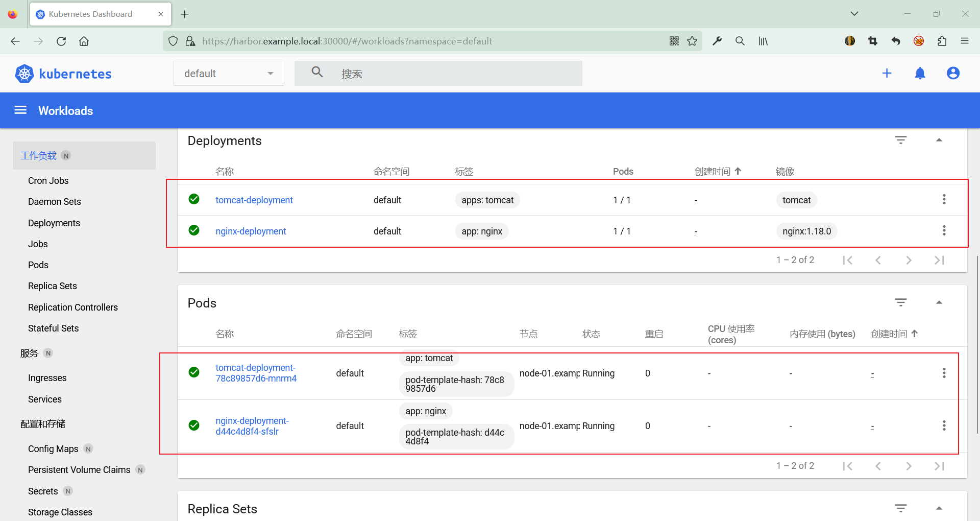Filter the Deployments list
This screenshot has height=521, width=980.
click(901, 140)
